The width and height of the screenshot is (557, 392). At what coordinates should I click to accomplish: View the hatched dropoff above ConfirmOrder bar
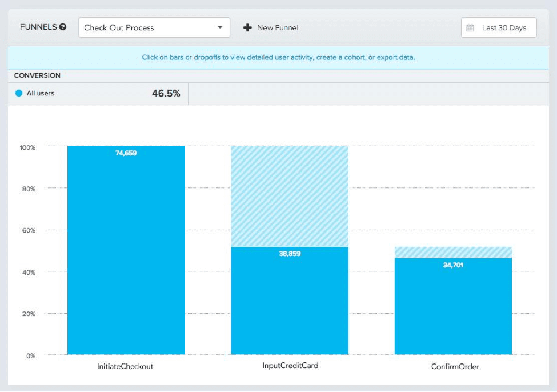click(x=453, y=252)
